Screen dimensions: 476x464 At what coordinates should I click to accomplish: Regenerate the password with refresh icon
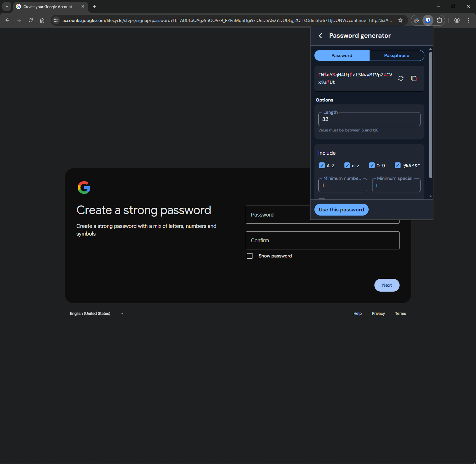point(401,78)
